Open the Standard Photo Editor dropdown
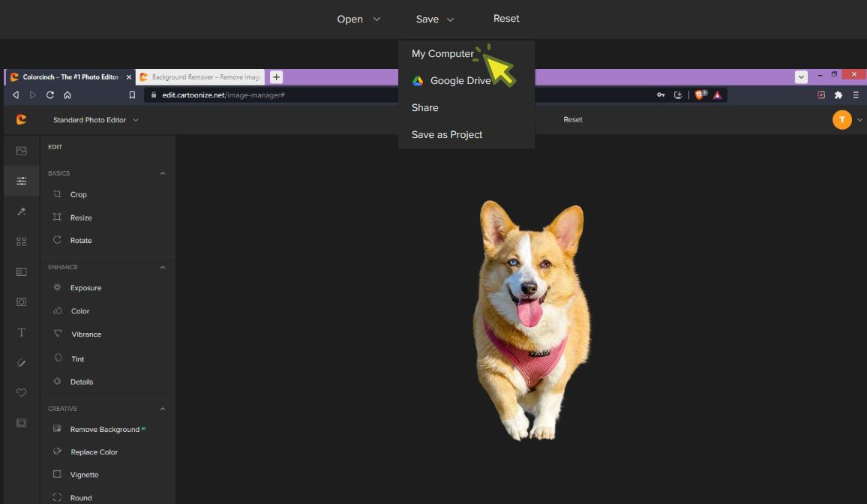Viewport: 867px width, 504px height. click(x=95, y=120)
